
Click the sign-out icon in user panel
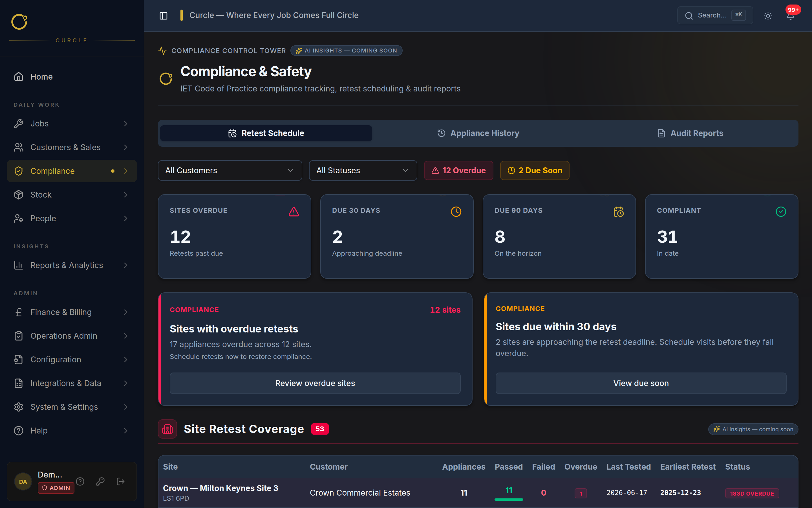[x=120, y=481]
